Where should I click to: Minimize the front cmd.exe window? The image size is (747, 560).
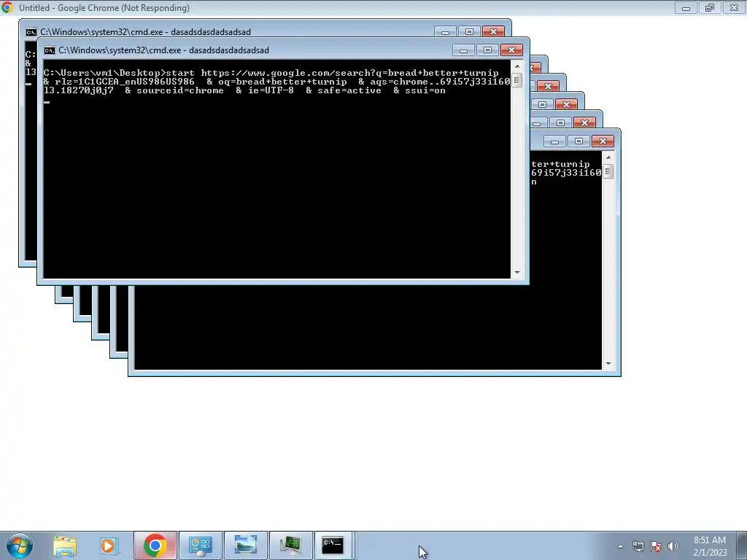tap(463, 50)
